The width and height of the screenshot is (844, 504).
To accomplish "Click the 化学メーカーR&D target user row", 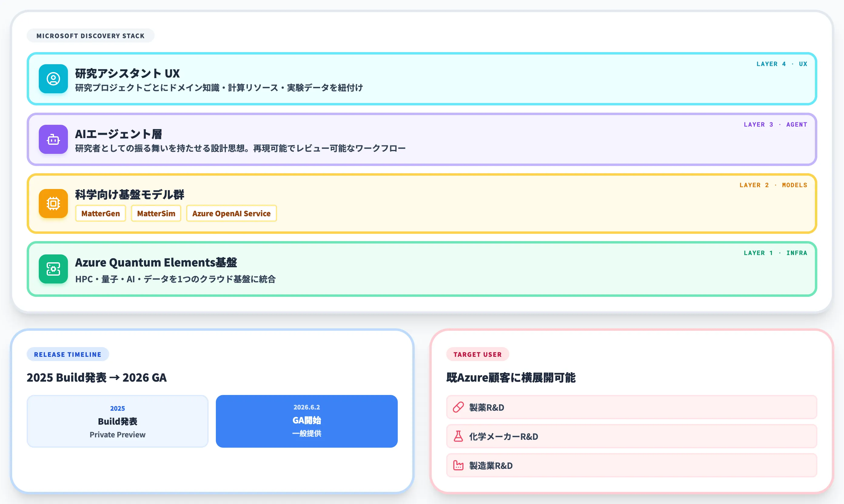I will coord(631,436).
